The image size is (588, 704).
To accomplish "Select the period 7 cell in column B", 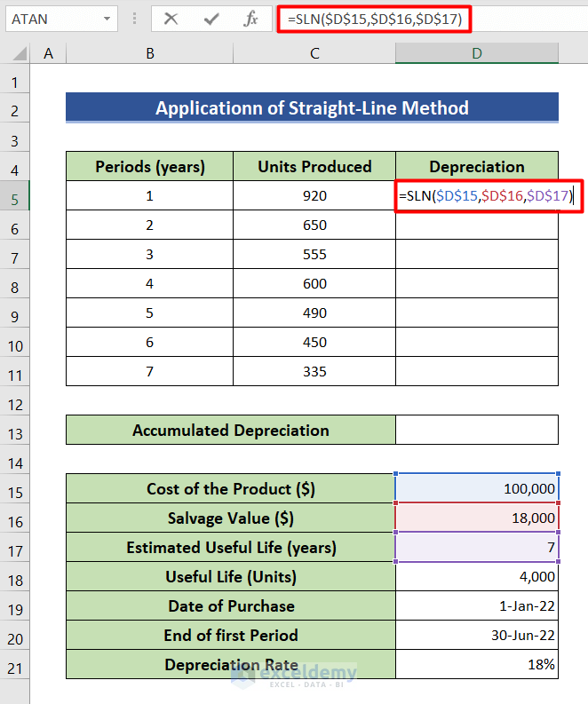I will click(x=149, y=371).
